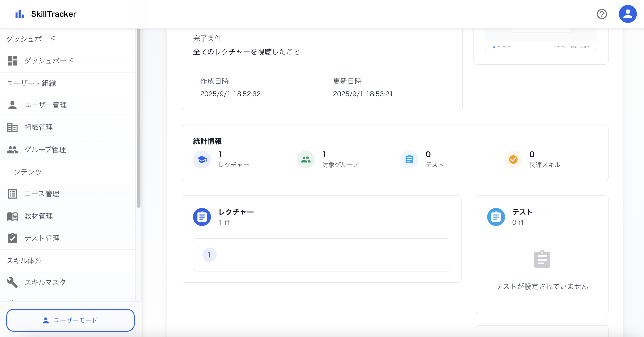Image resolution: width=644 pixels, height=337 pixels.
Task: Click the blue clipboard icon in the テスト card
Action: pyautogui.click(x=496, y=217)
